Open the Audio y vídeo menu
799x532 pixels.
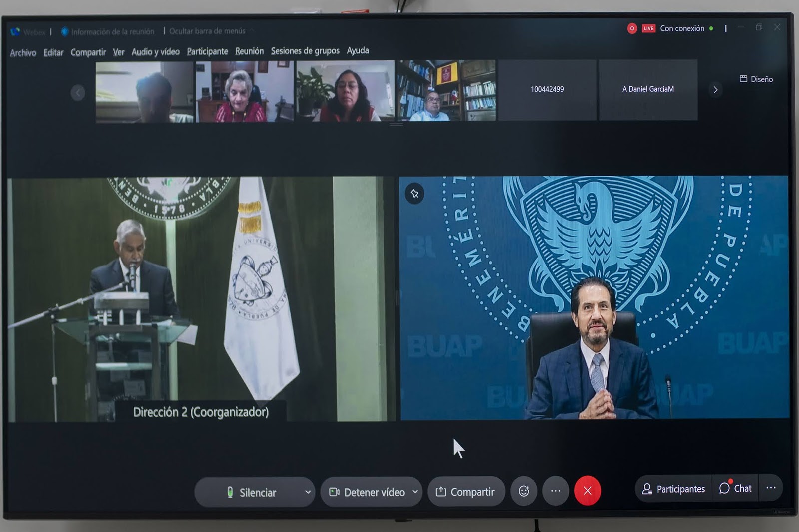point(156,52)
